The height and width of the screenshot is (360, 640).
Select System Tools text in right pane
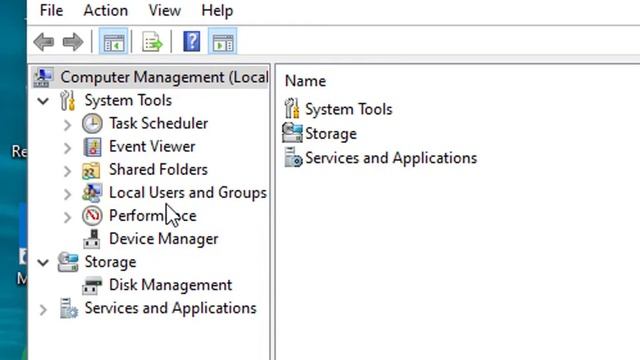[349, 109]
